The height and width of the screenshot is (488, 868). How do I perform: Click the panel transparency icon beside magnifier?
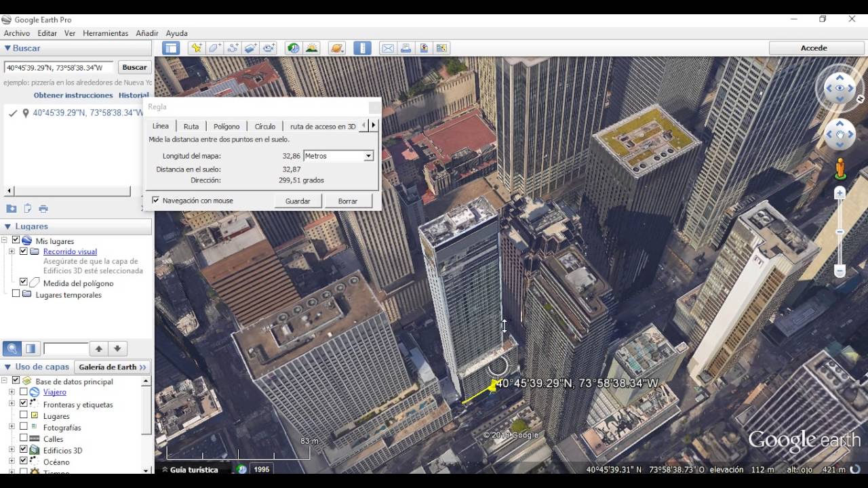tap(31, 348)
